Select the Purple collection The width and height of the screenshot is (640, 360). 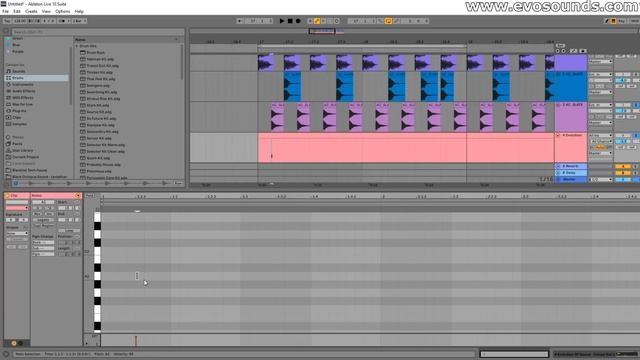[18, 51]
